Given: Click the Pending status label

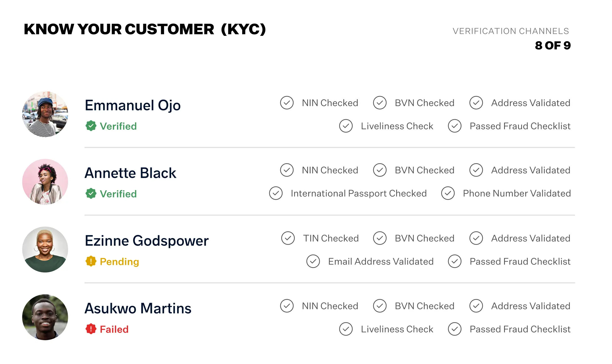Looking at the screenshot, I should pos(119,262).
